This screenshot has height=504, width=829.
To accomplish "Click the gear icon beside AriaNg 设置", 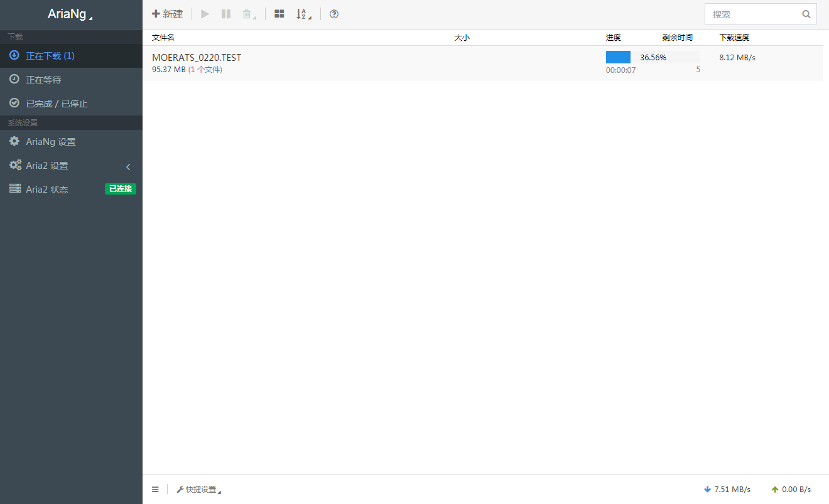I will pyautogui.click(x=14, y=141).
